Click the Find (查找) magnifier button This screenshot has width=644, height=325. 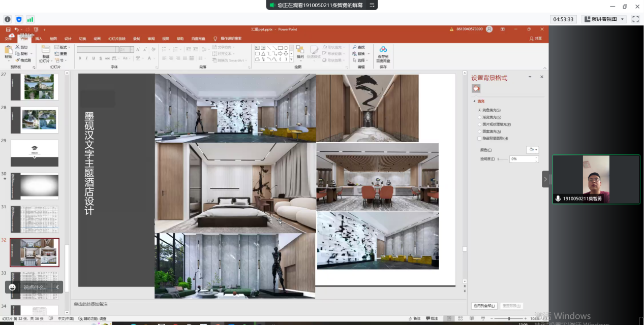coord(358,47)
